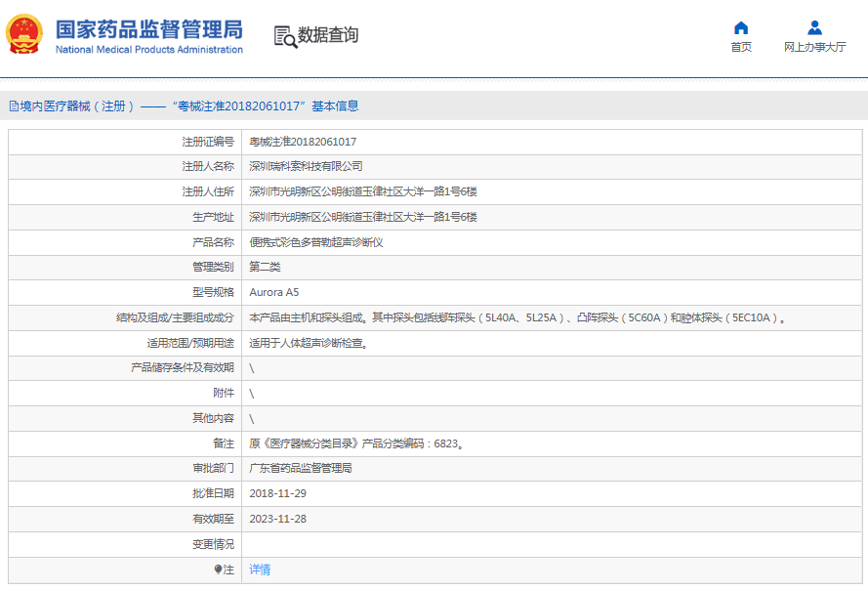Click intended use value 适用于人体超声诊断检查
The image size is (868, 590).
(x=309, y=344)
